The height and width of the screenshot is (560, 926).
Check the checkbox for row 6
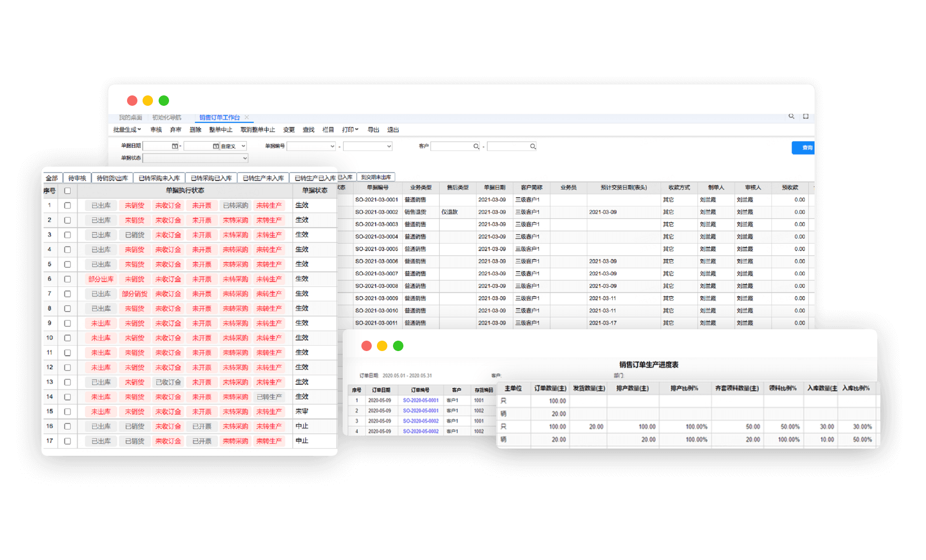[67, 279]
